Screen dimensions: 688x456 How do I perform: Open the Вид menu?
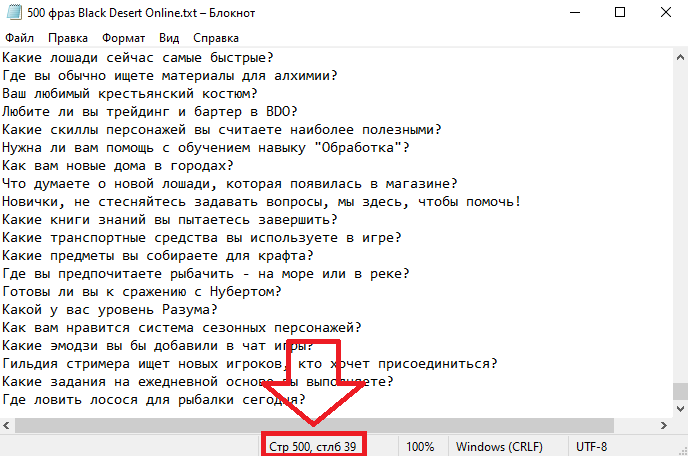[x=169, y=38]
